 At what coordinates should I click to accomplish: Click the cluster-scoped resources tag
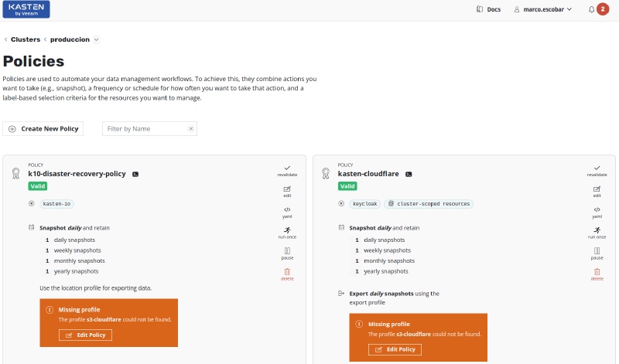(429, 204)
